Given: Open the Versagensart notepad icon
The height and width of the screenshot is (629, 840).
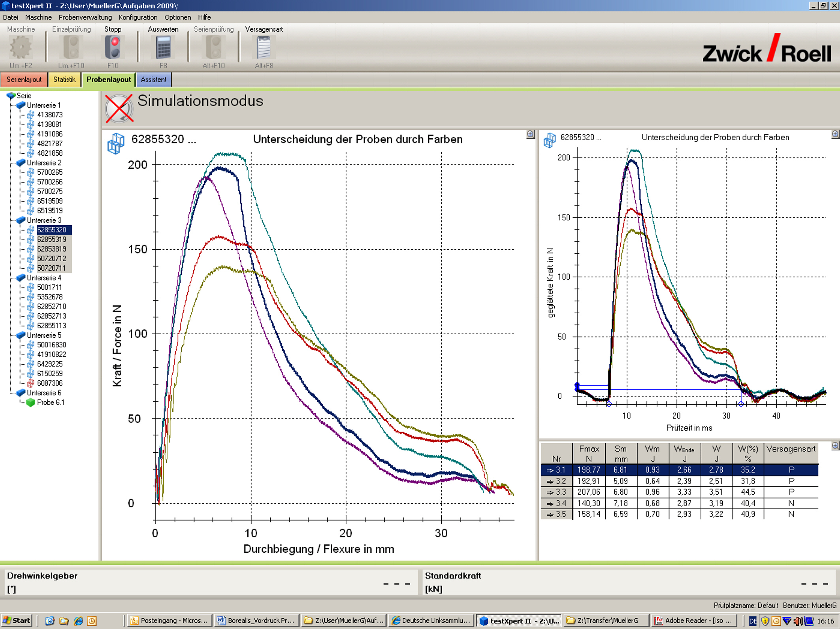Looking at the screenshot, I should tap(264, 48).
